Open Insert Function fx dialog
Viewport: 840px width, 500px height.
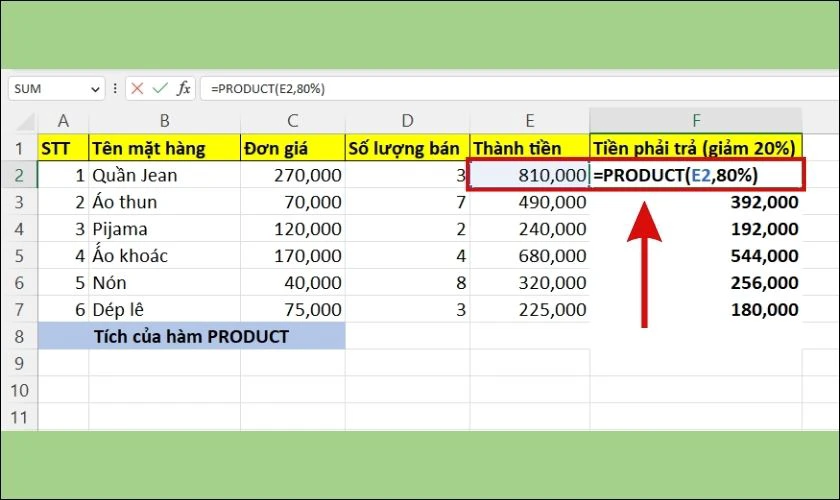click(x=184, y=88)
